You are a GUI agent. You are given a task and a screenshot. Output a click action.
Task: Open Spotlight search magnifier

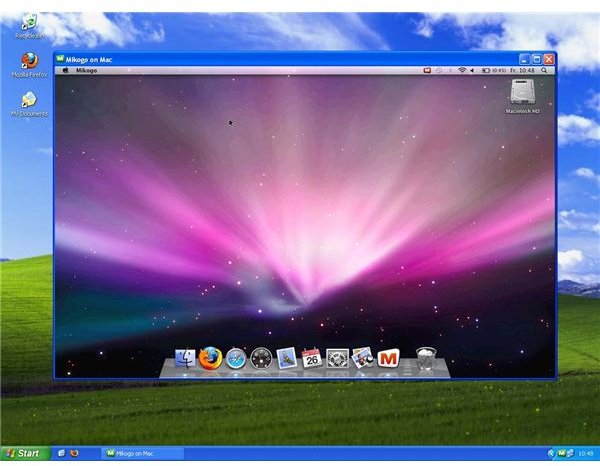[x=544, y=70]
